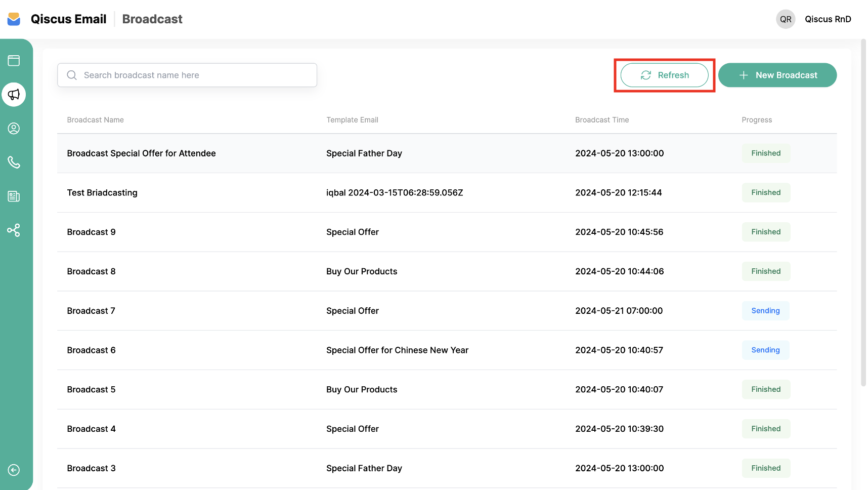Open the contacts person icon in sidebar

click(14, 129)
